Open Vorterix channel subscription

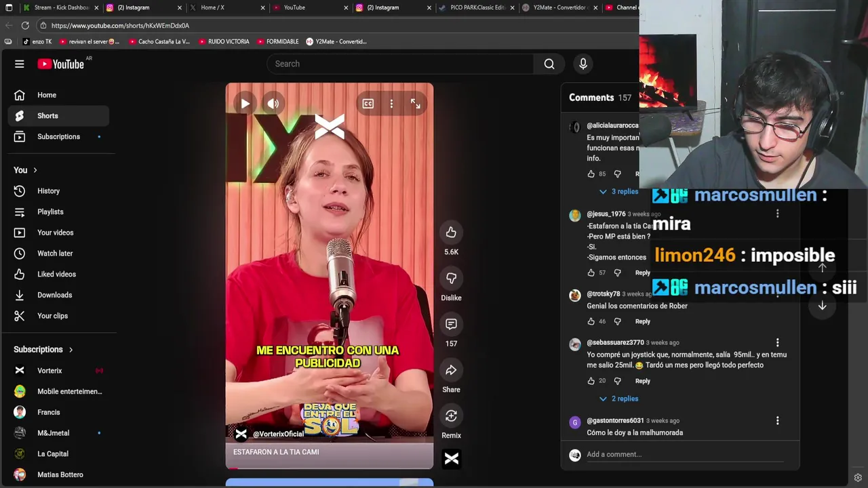[58, 371]
